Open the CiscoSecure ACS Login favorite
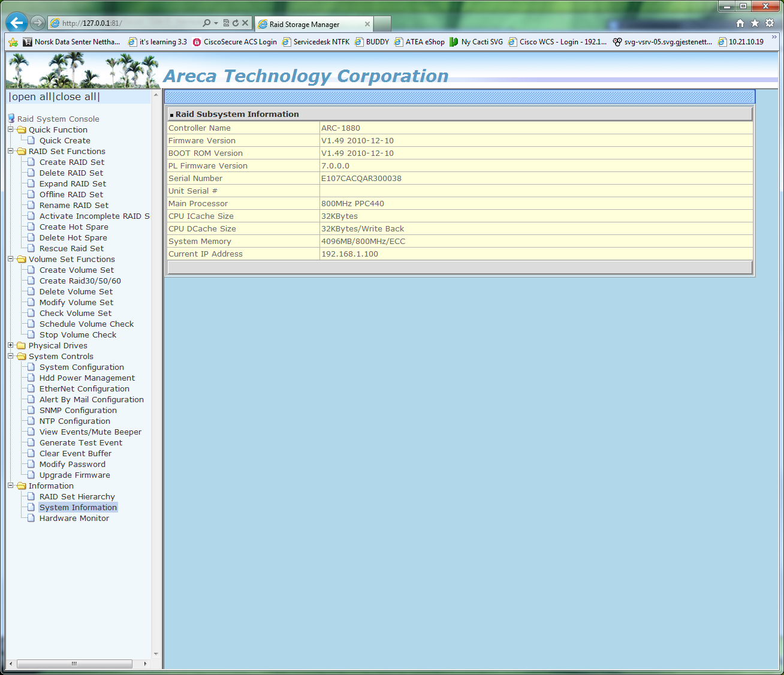This screenshot has height=675, width=784. point(235,42)
